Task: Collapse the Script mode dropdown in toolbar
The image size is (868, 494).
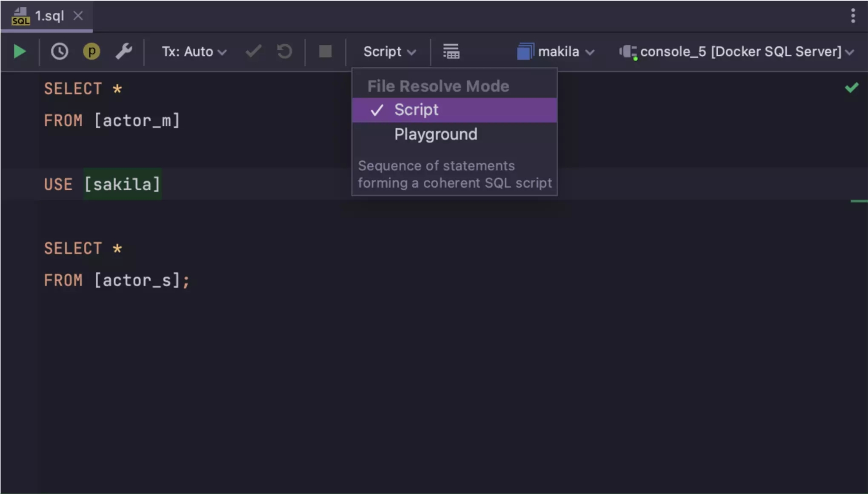Action: click(389, 51)
